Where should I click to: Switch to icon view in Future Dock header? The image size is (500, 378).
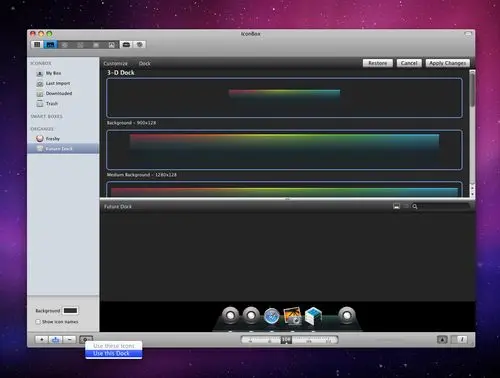396,206
